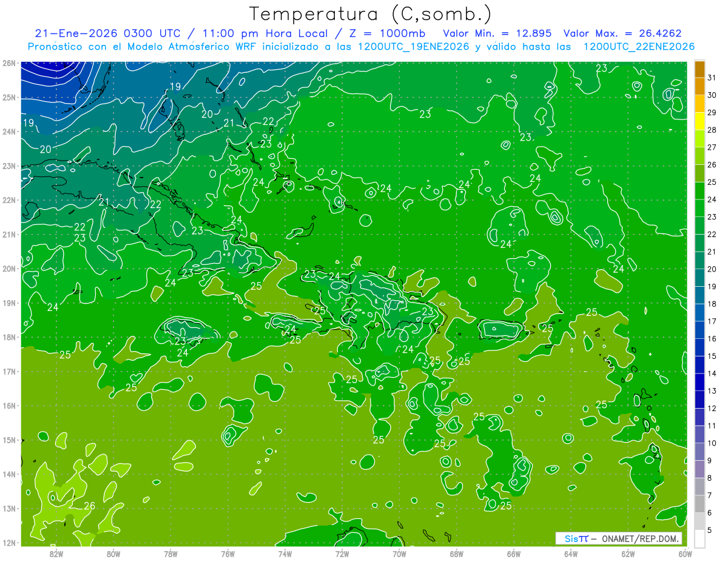Click the 26N latitude axis label

coord(8,63)
